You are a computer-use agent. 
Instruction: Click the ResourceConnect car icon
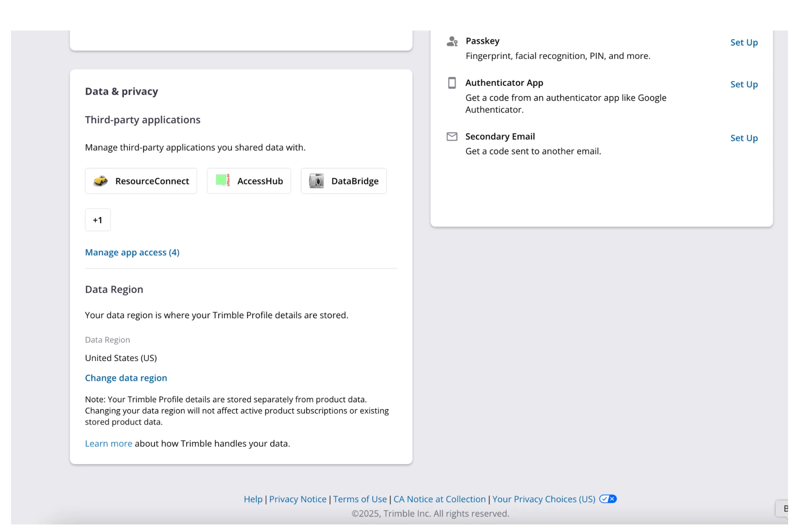tap(100, 181)
